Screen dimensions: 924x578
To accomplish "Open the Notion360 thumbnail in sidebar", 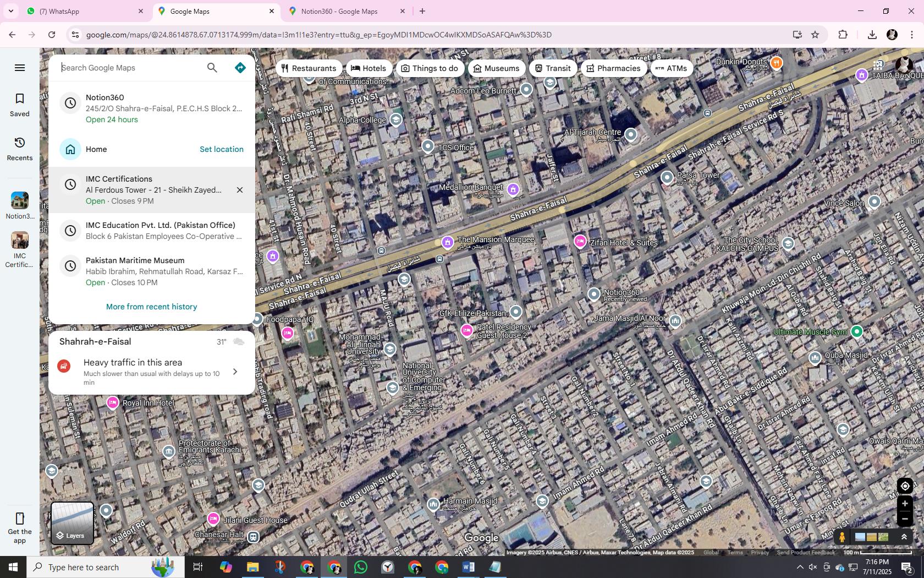I will [x=20, y=200].
